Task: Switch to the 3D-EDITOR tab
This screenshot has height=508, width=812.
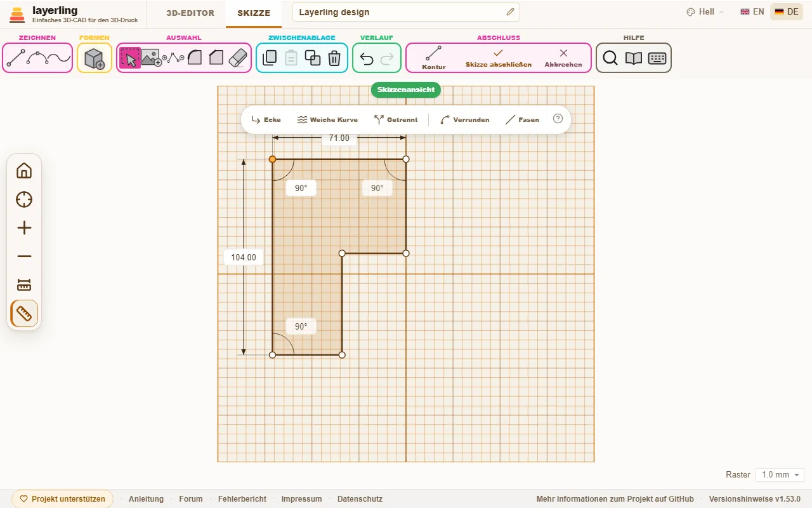Action: (190, 13)
